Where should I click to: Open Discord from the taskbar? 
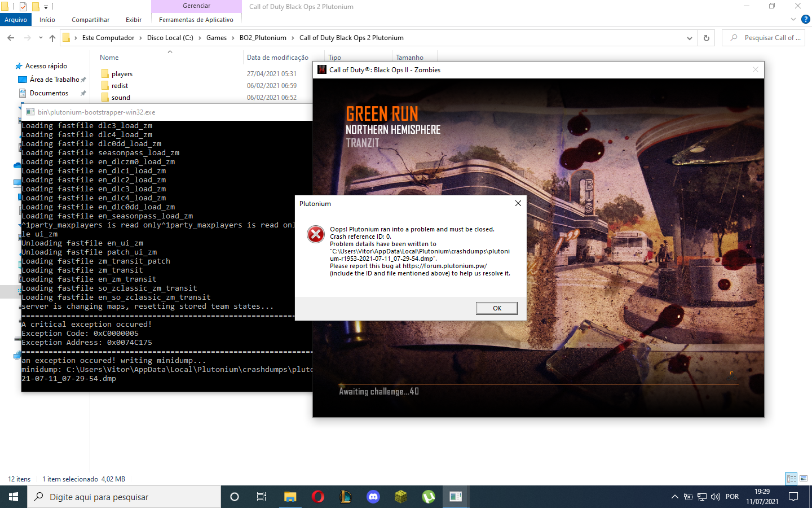[x=373, y=497]
